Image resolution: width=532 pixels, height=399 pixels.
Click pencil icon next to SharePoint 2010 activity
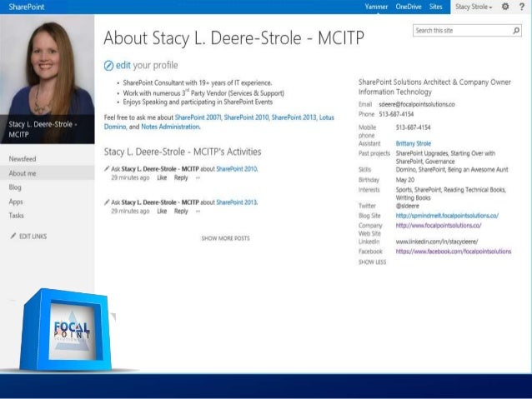click(107, 168)
